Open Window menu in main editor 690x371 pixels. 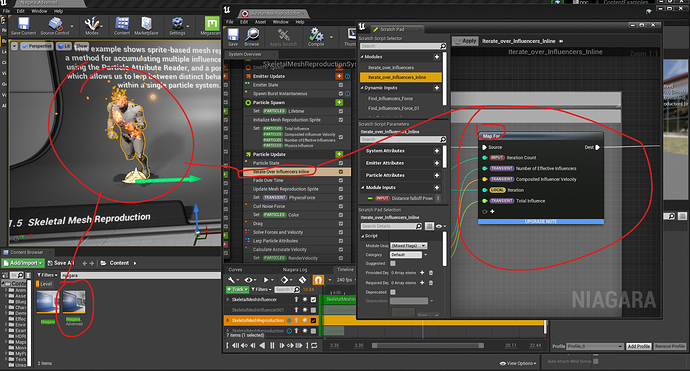(x=39, y=11)
